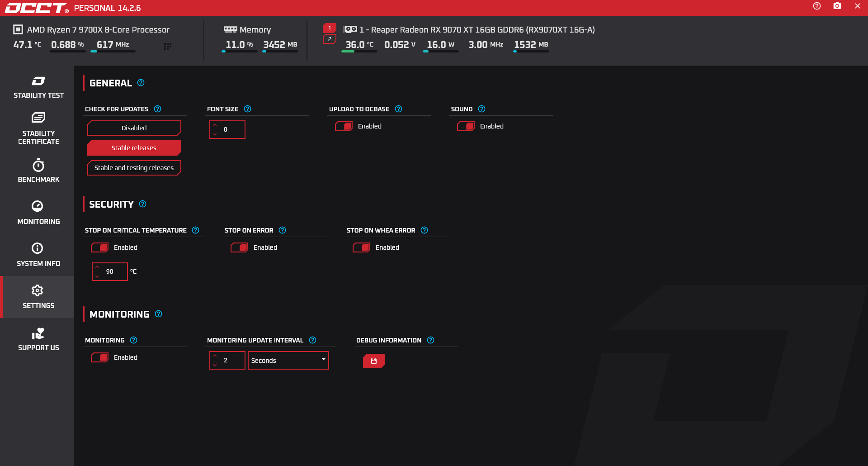Viewport: 868px width, 466px height.
Task: Show help for Stop On WHEA Error
Action: pyautogui.click(x=424, y=230)
